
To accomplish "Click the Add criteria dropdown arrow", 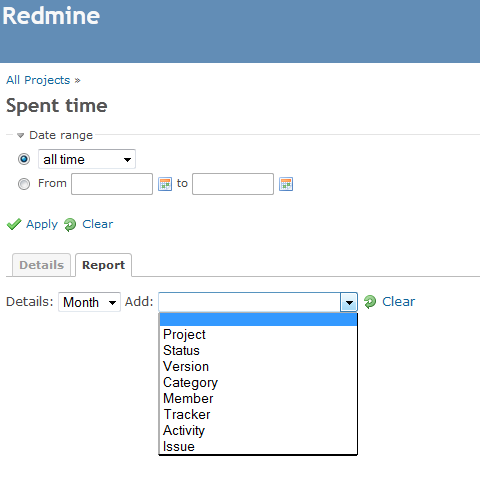I will (x=349, y=302).
